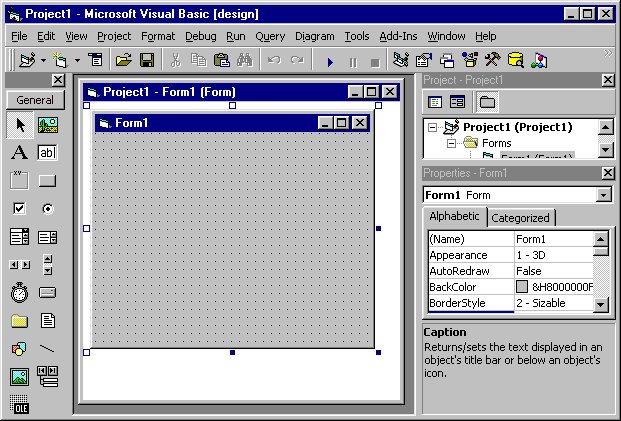Viewport: 621px width, 421px height.
Task: Select the Line control tool
Action: click(x=48, y=349)
